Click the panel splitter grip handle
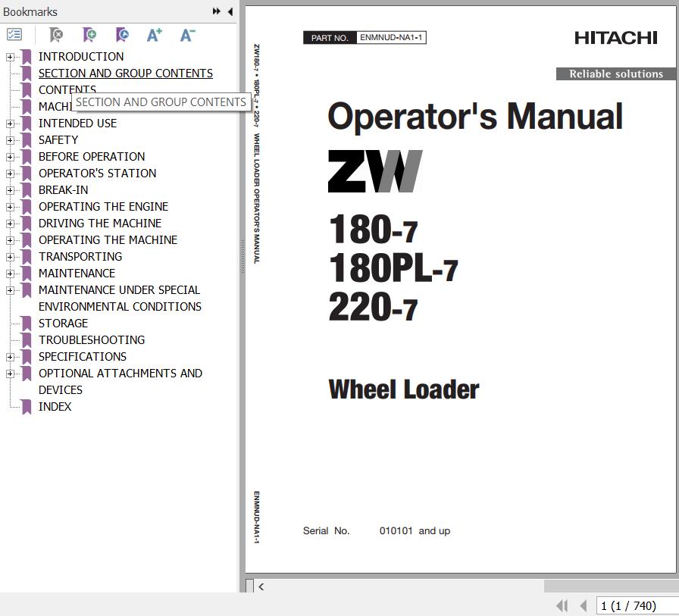679x616 pixels. (242, 256)
